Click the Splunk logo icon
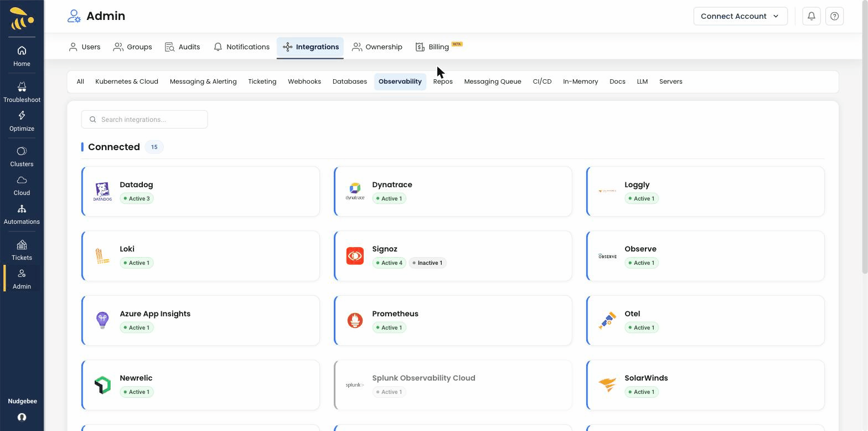This screenshot has width=868, height=431. pyautogui.click(x=355, y=385)
